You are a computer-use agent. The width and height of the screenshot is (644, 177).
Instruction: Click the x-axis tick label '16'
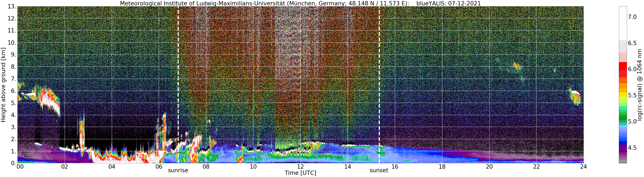click(395, 167)
